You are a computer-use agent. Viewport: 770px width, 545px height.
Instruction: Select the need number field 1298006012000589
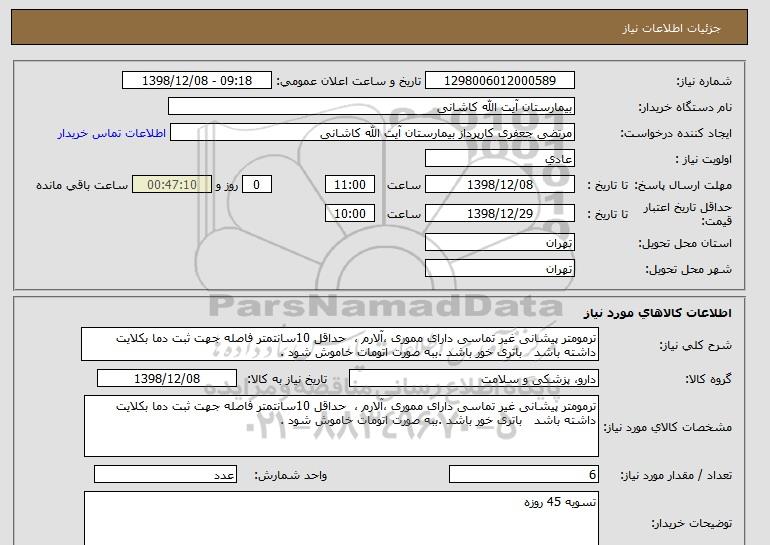click(x=500, y=81)
